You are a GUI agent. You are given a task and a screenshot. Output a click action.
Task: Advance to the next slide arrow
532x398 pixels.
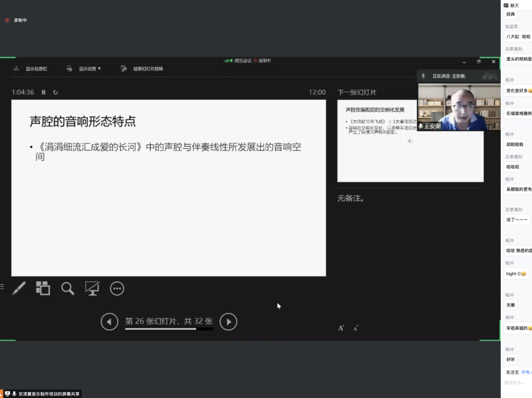228,322
